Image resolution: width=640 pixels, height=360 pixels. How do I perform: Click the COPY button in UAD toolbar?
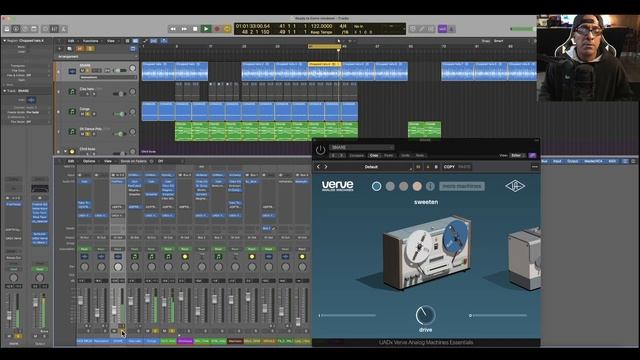pyautogui.click(x=449, y=167)
